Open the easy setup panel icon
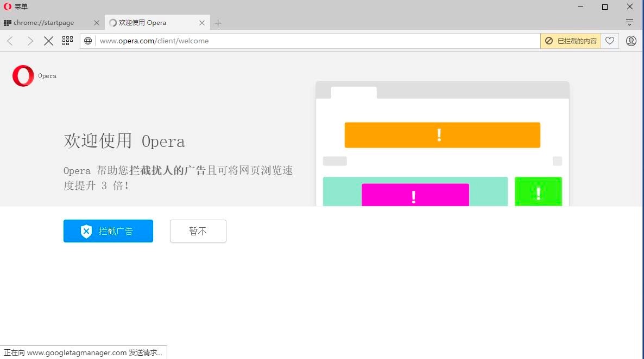The width and height of the screenshot is (644, 359). coord(629,23)
